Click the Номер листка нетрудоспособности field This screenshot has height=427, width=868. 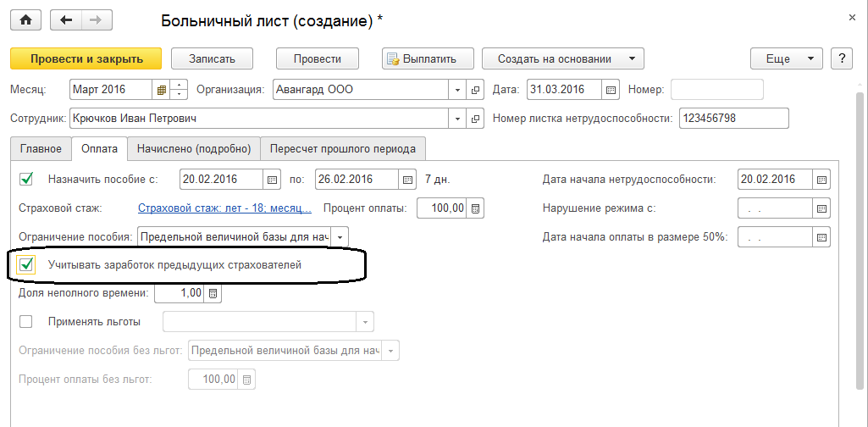click(x=733, y=118)
